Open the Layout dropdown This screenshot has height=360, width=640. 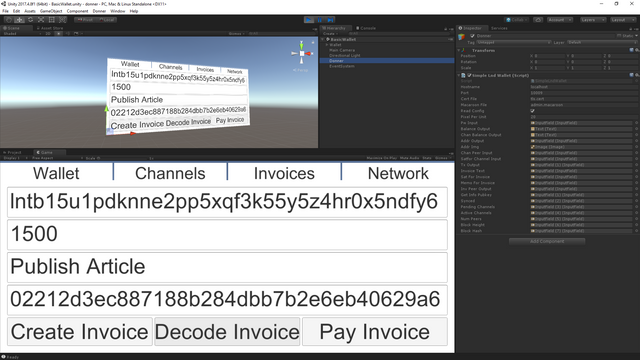click(x=623, y=20)
